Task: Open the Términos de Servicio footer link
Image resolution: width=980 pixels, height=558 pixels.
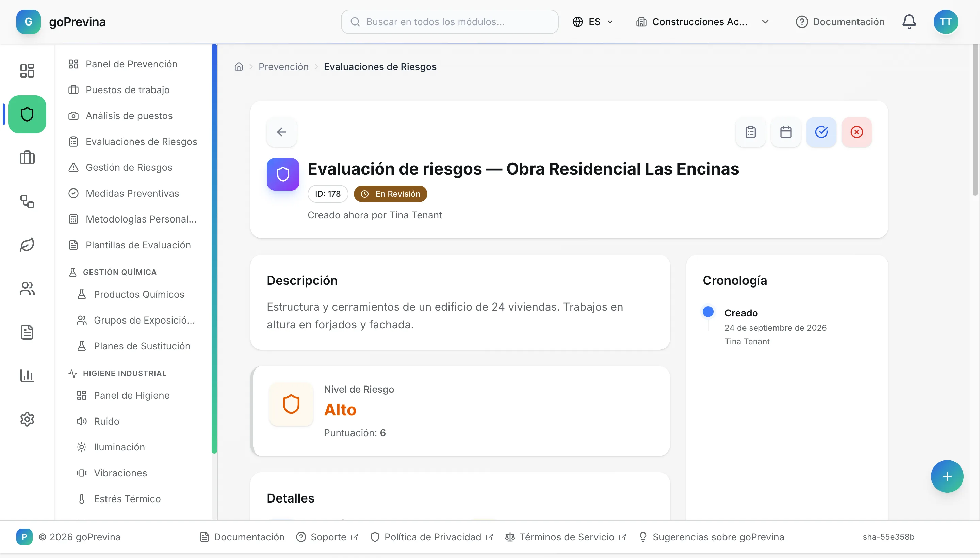Action: [566, 537]
